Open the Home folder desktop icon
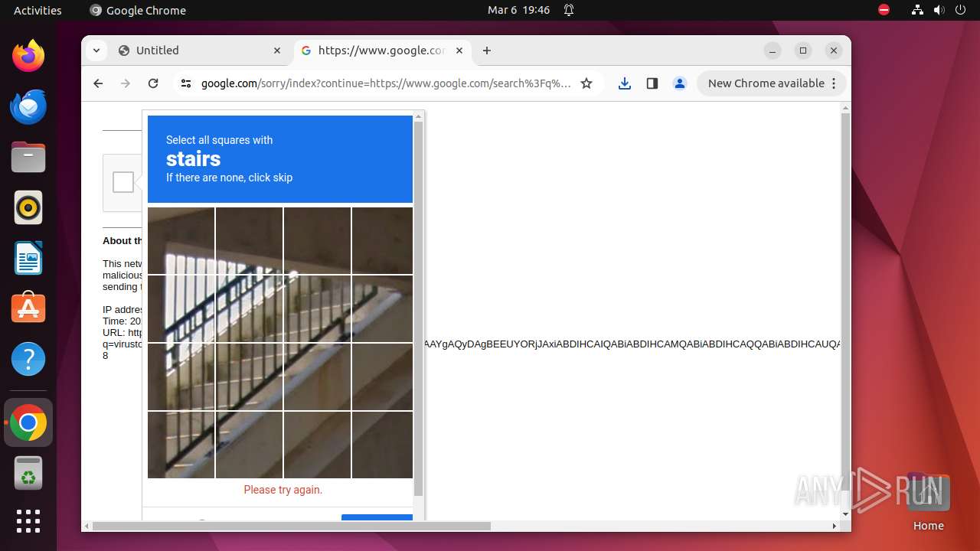The height and width of the screenshot is (551, 980). [x=928, y=502]
